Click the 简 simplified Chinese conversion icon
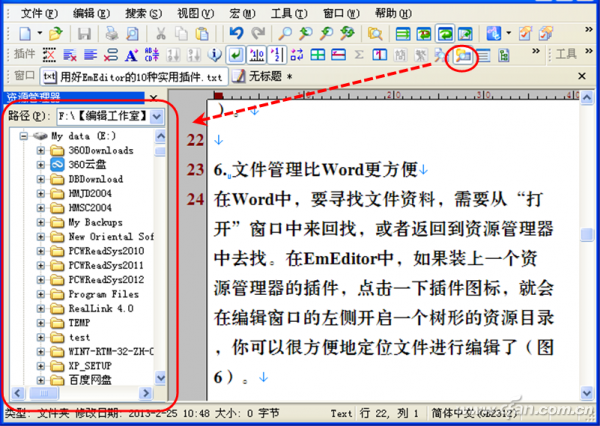The height and width of the screenshot is (426, 600). 400,55
